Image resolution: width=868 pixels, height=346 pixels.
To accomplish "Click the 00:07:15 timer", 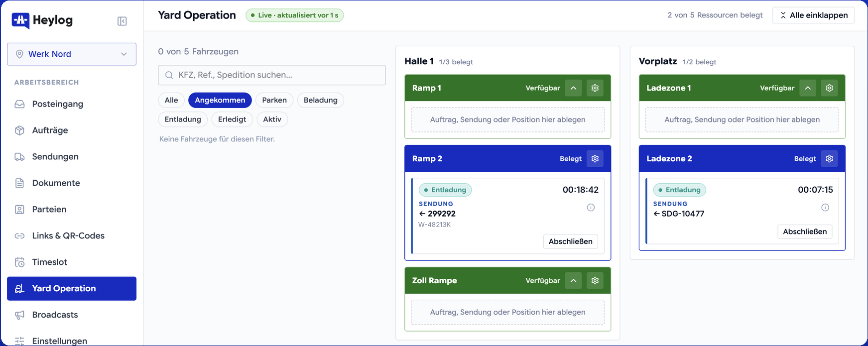I will coord(815,190).
